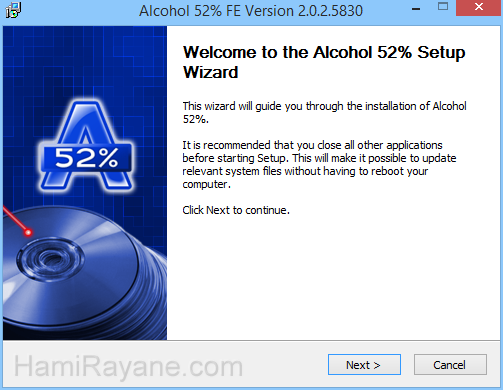Click the HamiRayane.com watermark text
Viewport: 503px width, 390px height.
click(128, 367)
